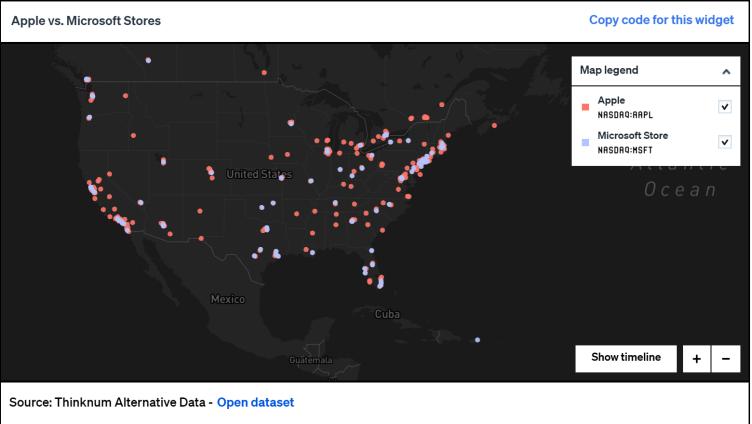Zoom in with the plus button
The width and height of the screenshot is (752, 424).
tap(696, 359)
